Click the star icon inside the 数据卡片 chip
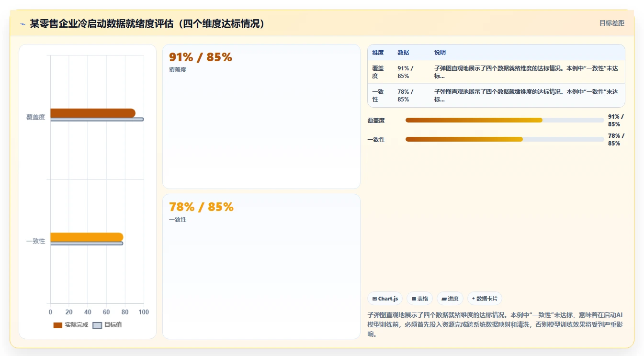 point(474,299)
